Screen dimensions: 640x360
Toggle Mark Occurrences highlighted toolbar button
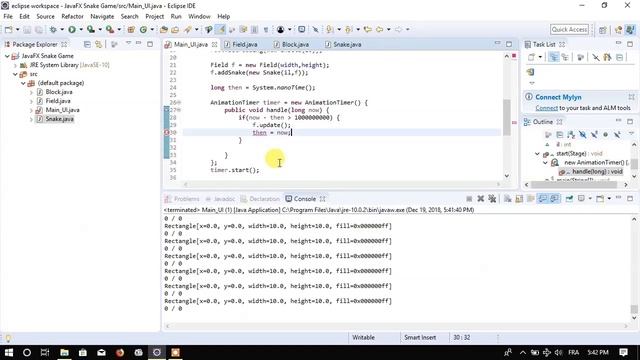coord(220,29)
